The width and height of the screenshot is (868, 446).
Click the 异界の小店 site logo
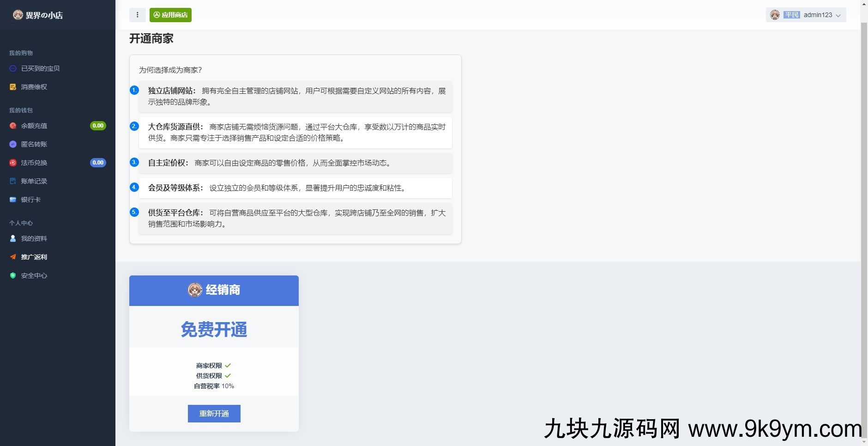38,15
